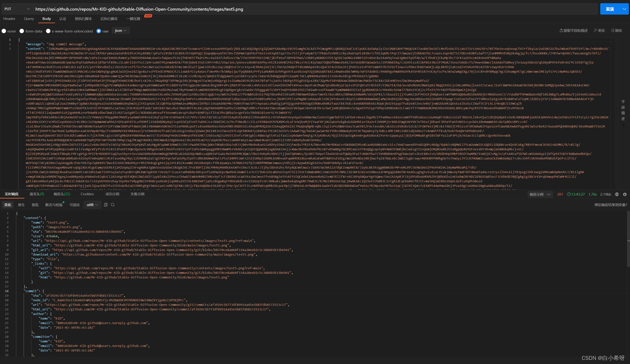Expand the send button arrow dropdown
630x364 pixels.
[x=624, y=9]
